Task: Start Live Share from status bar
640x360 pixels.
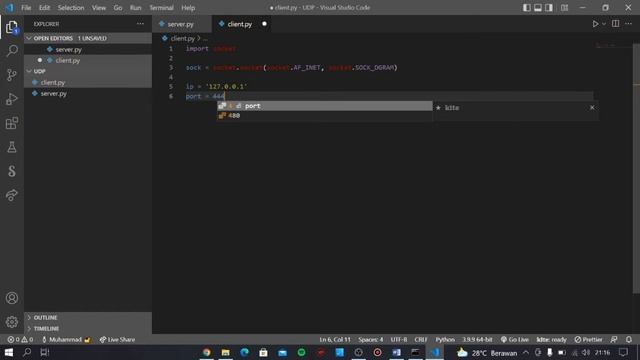Action: click(x=117, y=340)
